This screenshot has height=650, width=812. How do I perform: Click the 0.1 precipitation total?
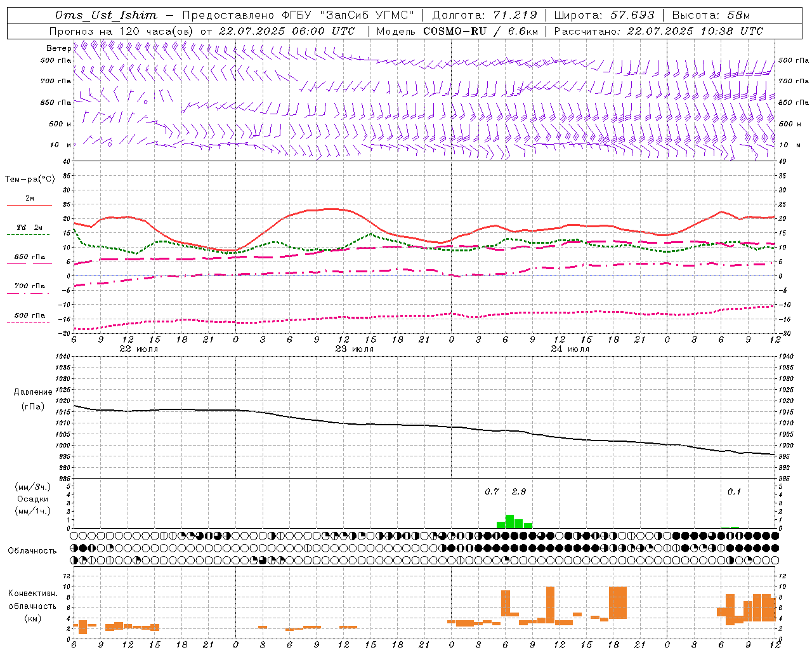734,491
